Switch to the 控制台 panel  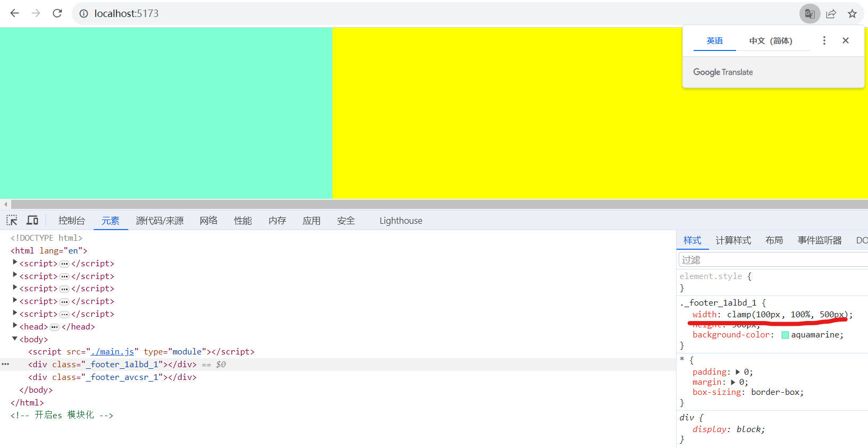click(x=72, y=221)
